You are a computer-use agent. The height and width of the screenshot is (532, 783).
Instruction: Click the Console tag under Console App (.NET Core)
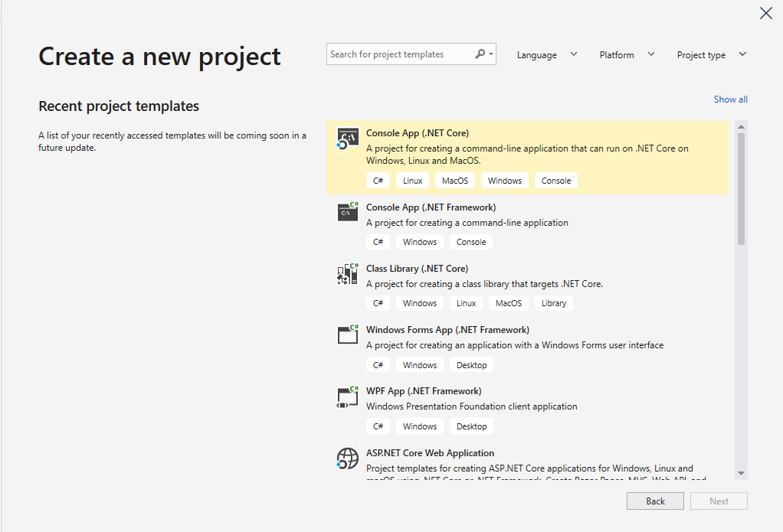coord(555,181)
